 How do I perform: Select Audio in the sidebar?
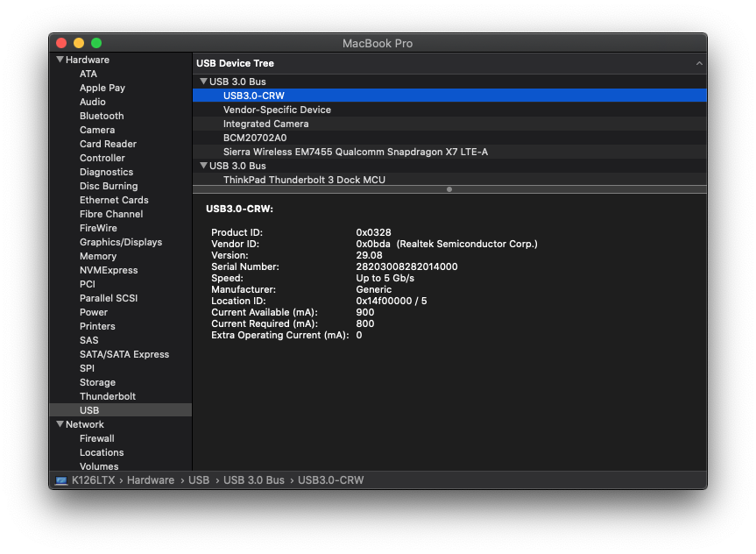point(93,102)
